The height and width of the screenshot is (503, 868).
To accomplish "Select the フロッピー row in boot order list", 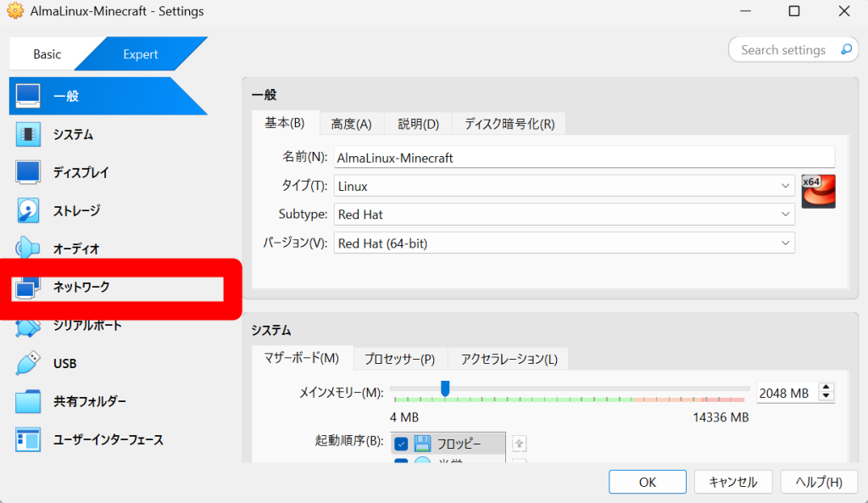I will pos(448,444).
